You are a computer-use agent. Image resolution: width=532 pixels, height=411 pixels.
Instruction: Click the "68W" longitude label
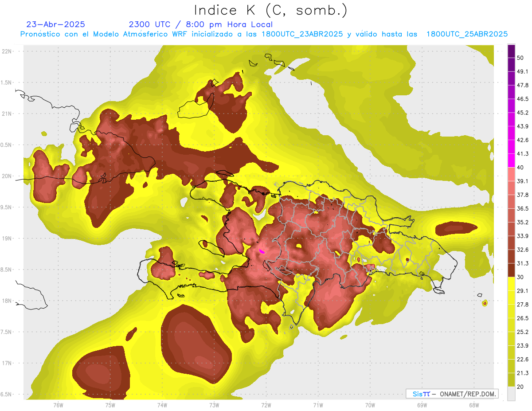click(x=473, y=405)
